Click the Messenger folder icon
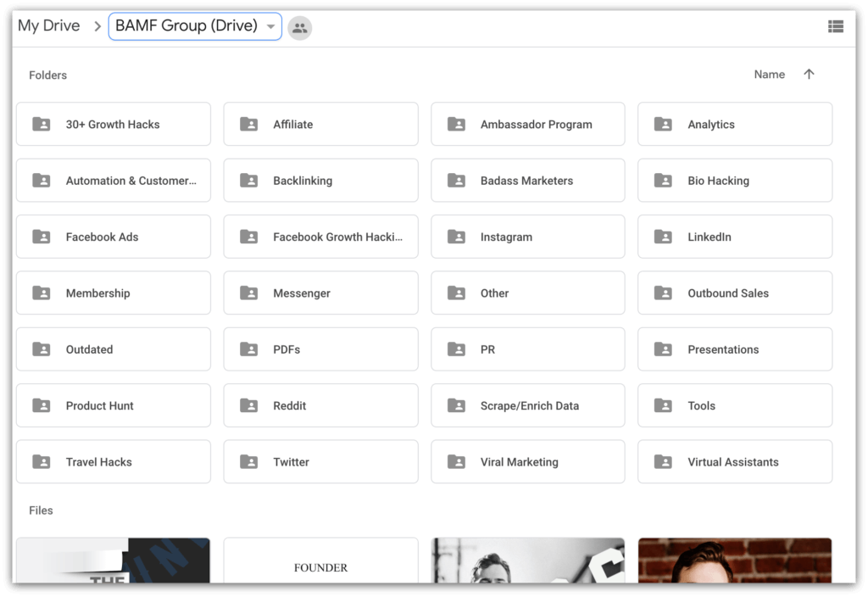Viewport: 868px width, 597px height. [248, 293]
